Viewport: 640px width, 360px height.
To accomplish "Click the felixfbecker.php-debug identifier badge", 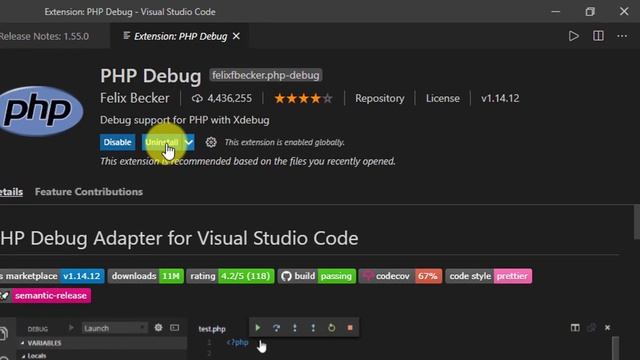I will tap(266, 75).
